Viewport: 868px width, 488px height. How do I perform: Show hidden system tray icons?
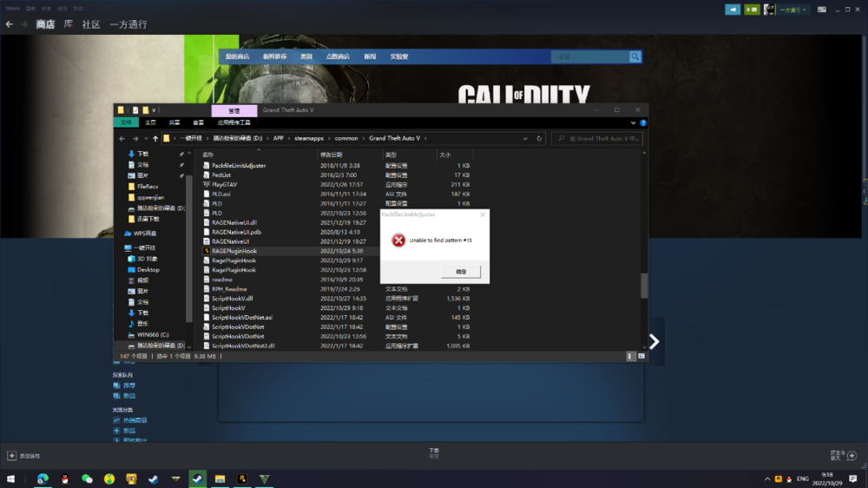tap(766, 478)
